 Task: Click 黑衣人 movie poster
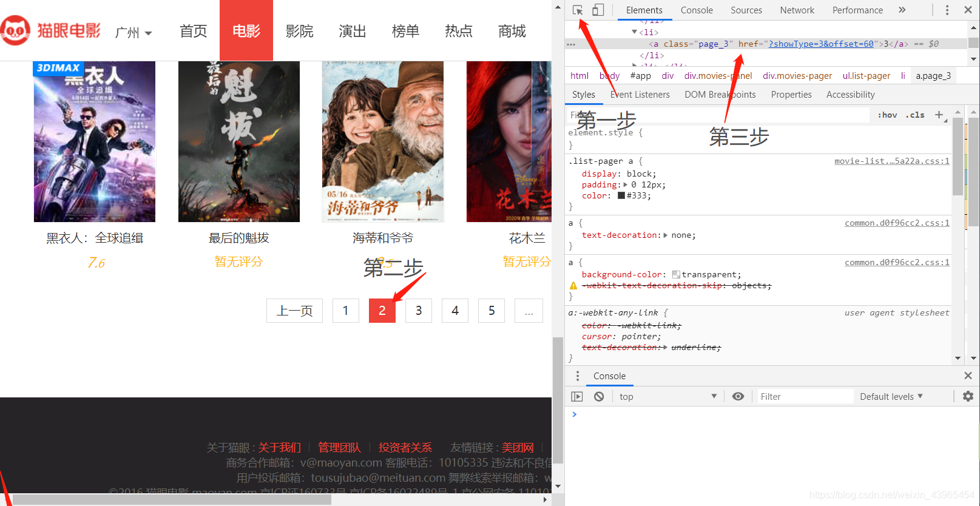(95, 141)
